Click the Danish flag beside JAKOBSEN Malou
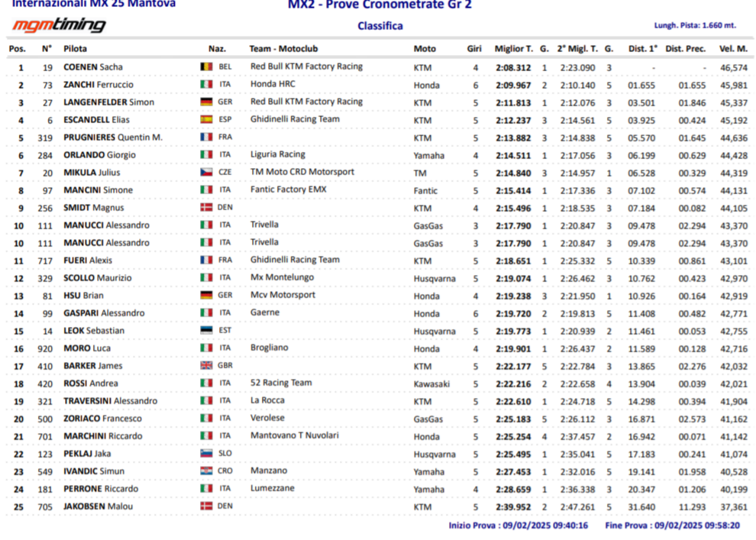The width and height of the screenshot is (756, 540). [x=205, y=506]
